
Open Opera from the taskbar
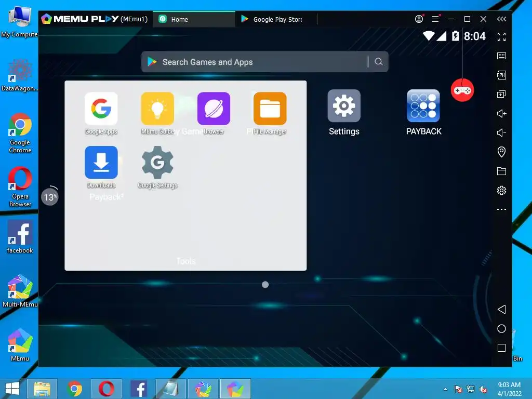[107, 389]
